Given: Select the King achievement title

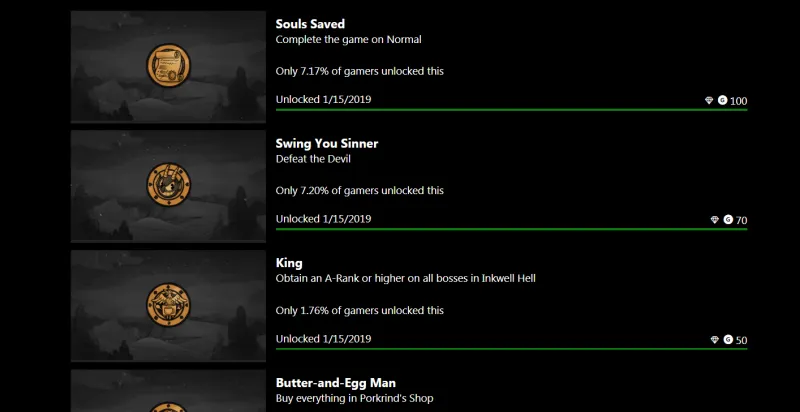Looking at the screenshot, I should 289,263.
